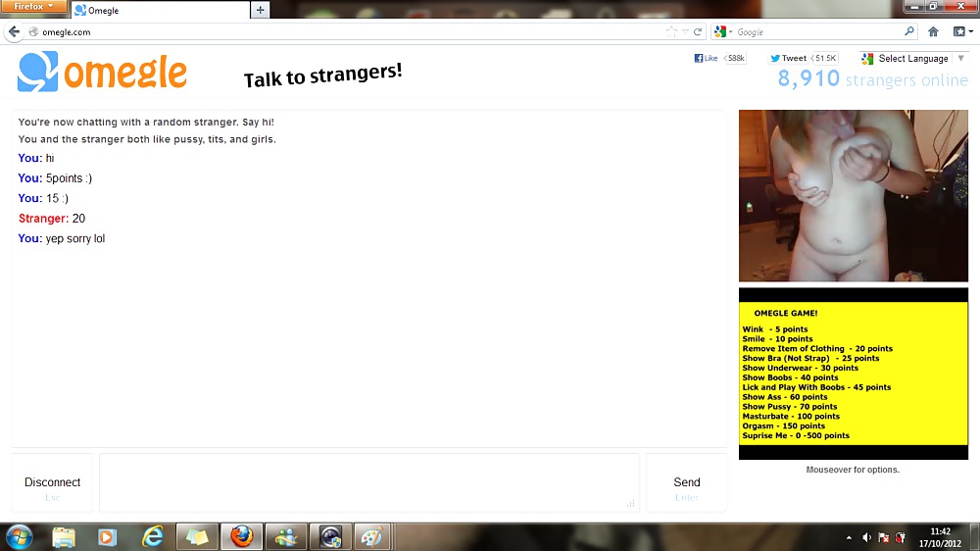Reload the page with refresh icon
Image resolution: width=980 pixels, height=551 pixels.
pyautogui.click(x=698, y=31)
